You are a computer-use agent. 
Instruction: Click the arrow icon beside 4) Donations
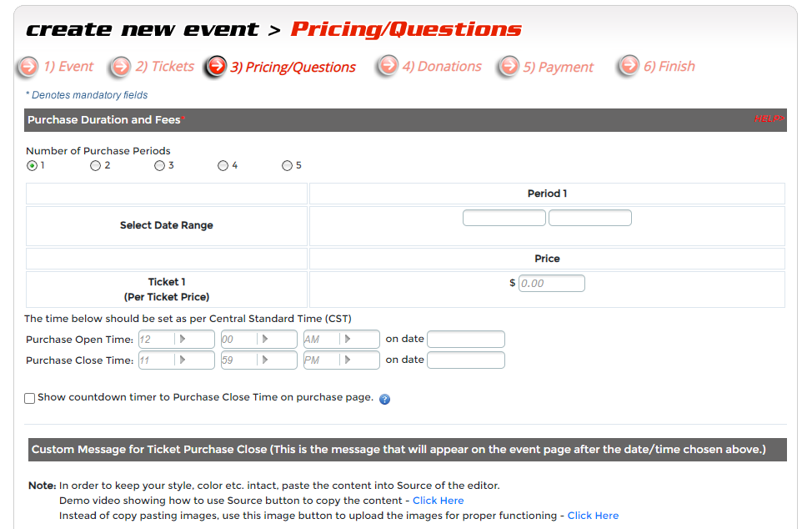[388, 66]
